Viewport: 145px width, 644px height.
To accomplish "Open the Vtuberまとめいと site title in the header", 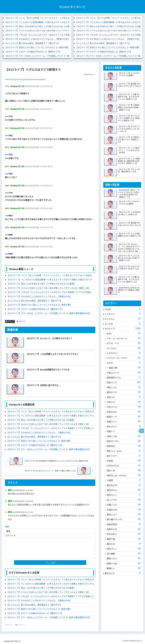I will pos(72,7).
